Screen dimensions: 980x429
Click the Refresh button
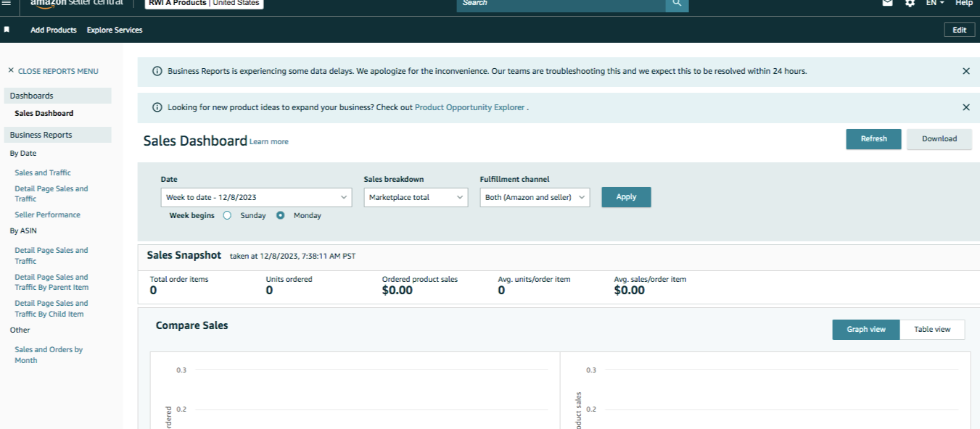[873, 139]
